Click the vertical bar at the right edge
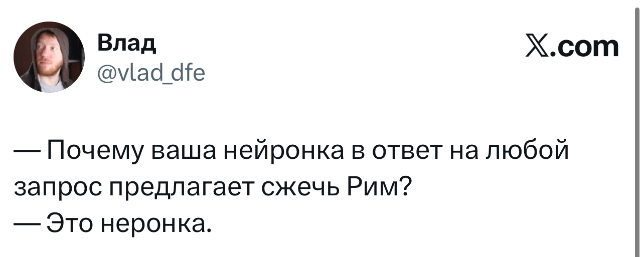Viewport: 644px width, 257px height. point(635,128)
